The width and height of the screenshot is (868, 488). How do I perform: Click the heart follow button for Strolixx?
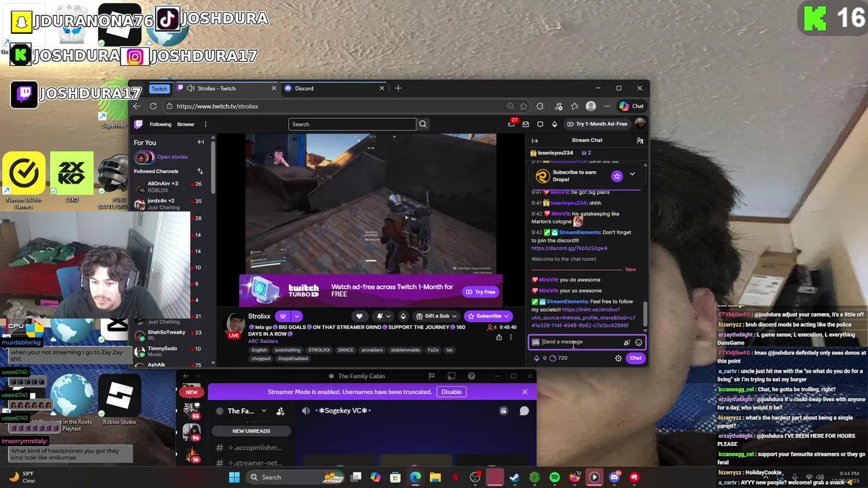tap(359, 316)
